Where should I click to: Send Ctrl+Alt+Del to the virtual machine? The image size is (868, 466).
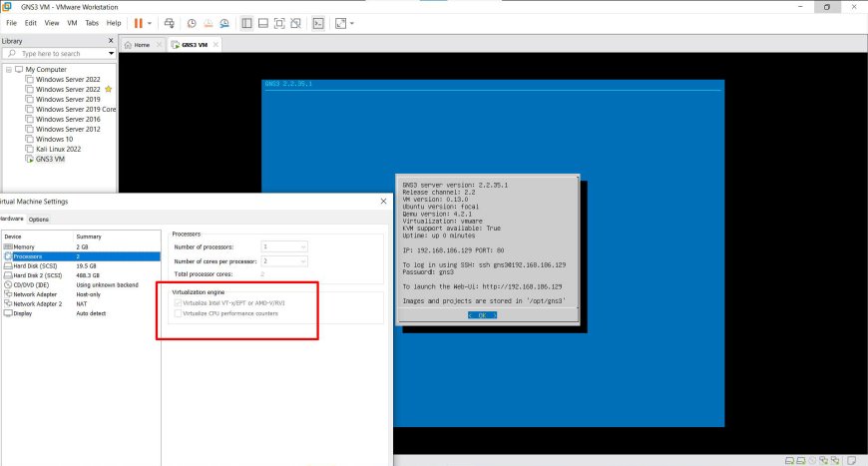(169, 23)
